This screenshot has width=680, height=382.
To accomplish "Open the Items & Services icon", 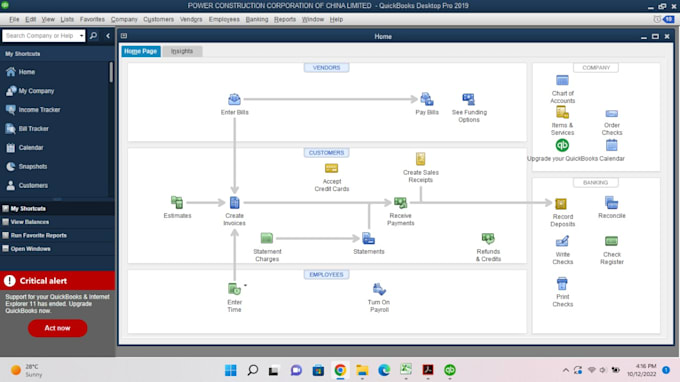I will click(x=562, y=112).
